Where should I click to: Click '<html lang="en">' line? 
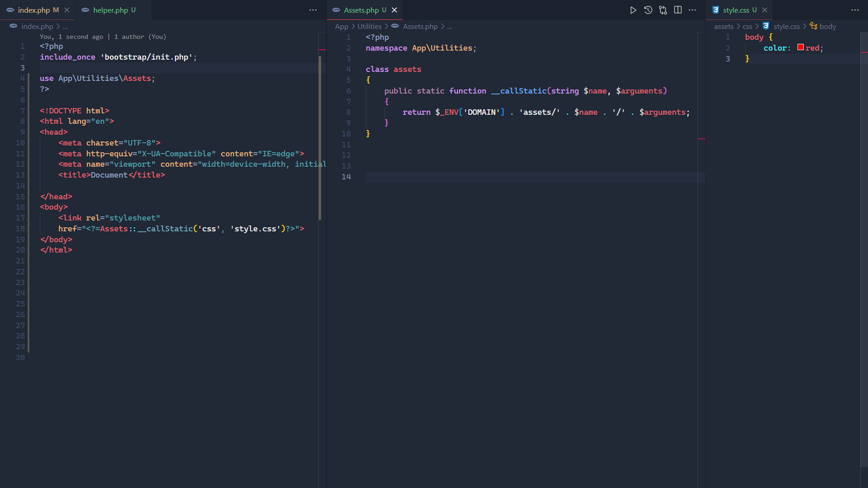(x=77, y=121)
